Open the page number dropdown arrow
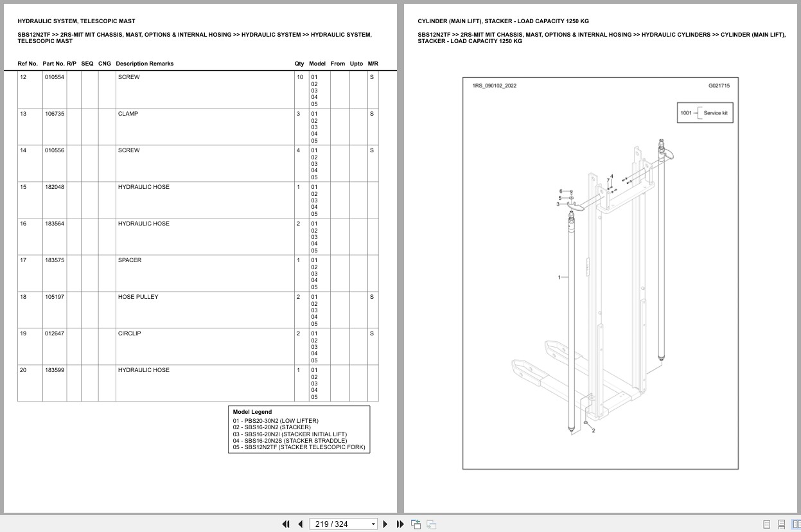The image size is (801, 532). tap(373, 524)
